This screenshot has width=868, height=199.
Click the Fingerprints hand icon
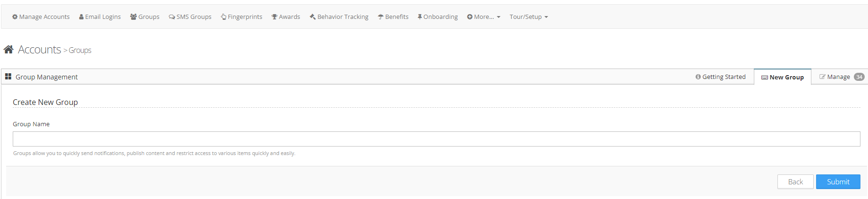(x=224, y=17)
